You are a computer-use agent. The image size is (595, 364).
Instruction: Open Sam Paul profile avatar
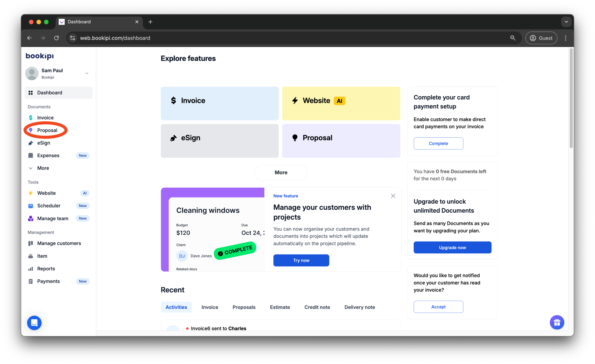pos(32,74)
